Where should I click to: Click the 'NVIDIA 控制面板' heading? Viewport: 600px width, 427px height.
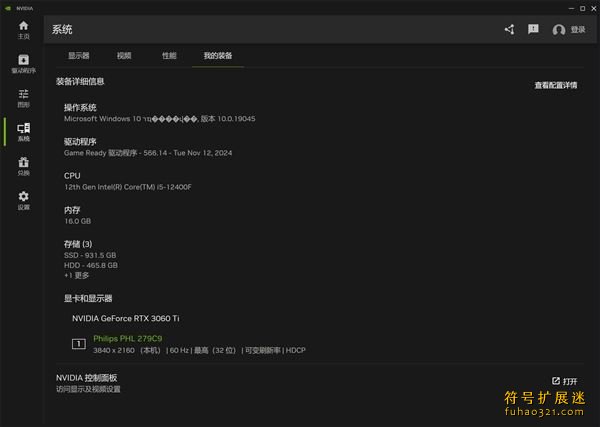coord(86,378)
